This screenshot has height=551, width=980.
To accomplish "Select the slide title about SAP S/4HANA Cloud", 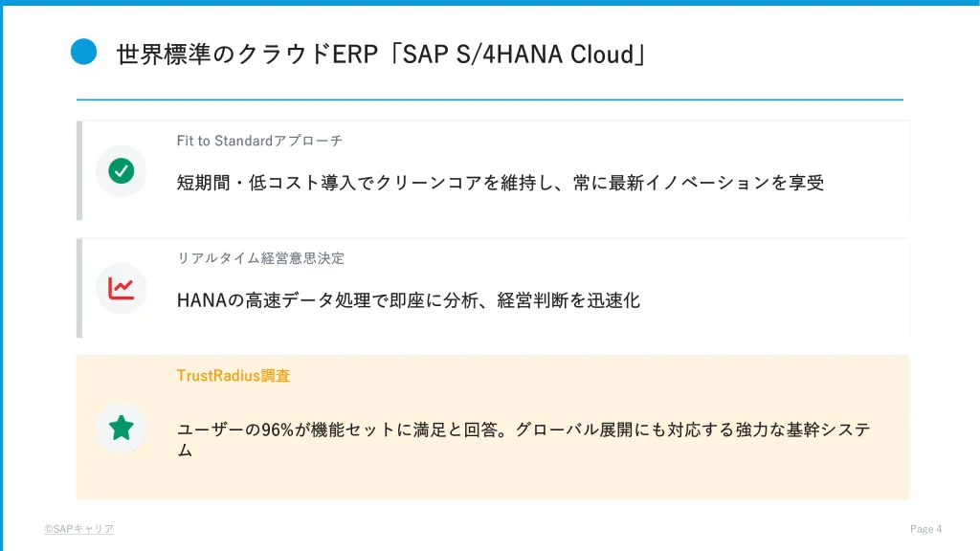I will point(380,54).
